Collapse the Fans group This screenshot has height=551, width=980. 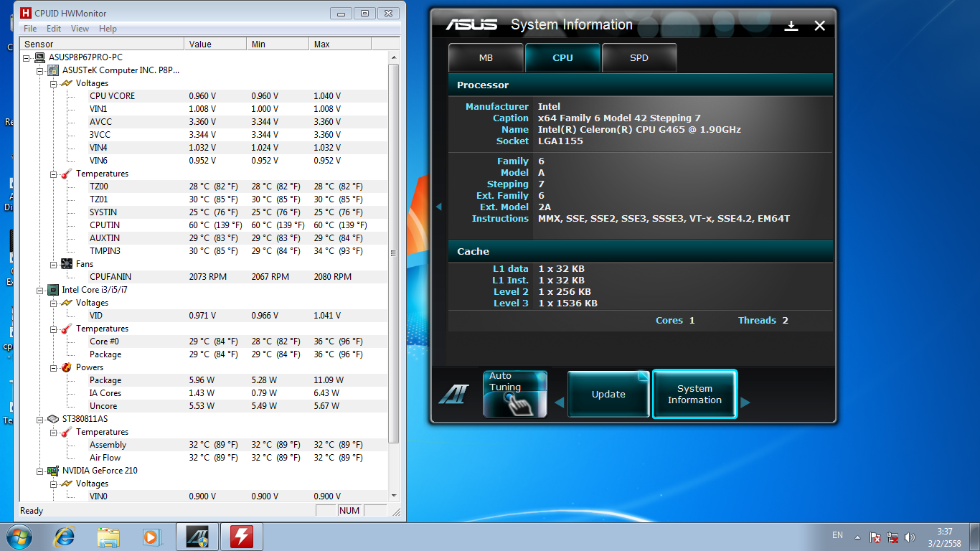tap(53, 264)
